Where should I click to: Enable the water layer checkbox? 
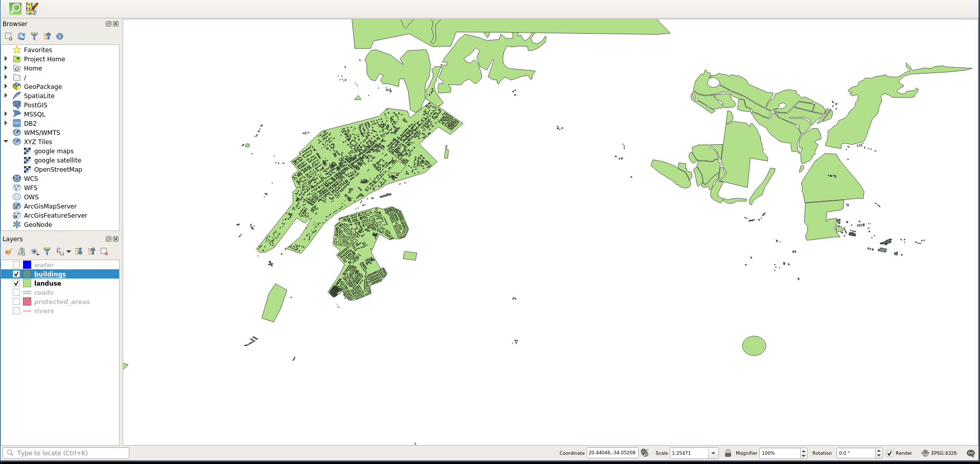16,265
